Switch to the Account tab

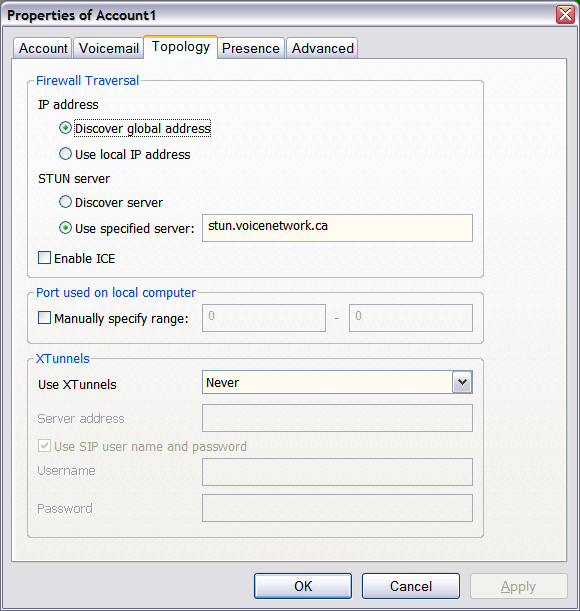point(43,48)
